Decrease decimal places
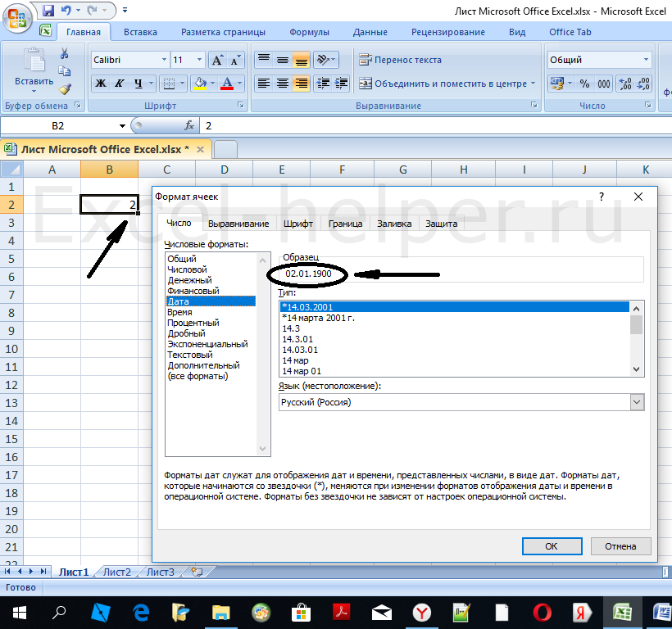The image size is (672, 629). click(x=643, y=84)
